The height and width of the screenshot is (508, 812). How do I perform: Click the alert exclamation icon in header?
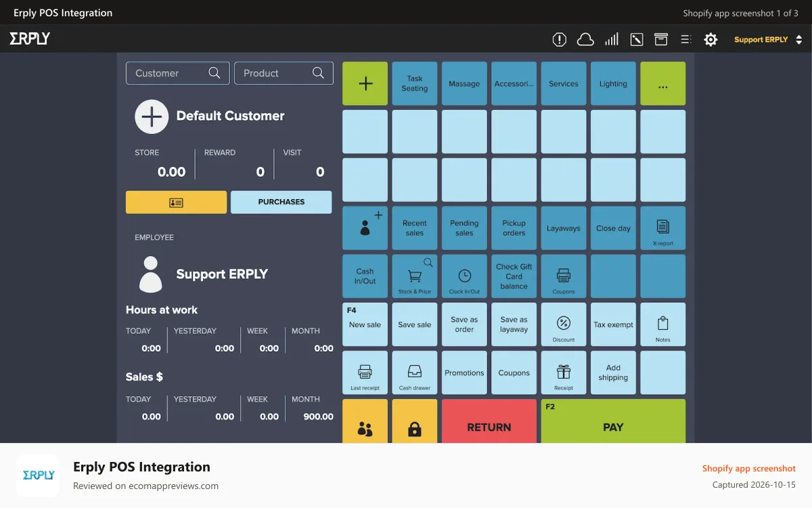560,39
